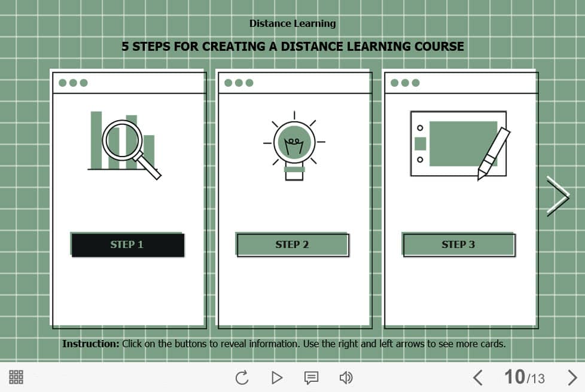
Task: Click the Instruction text below the cards
Action: pos(284,344)
